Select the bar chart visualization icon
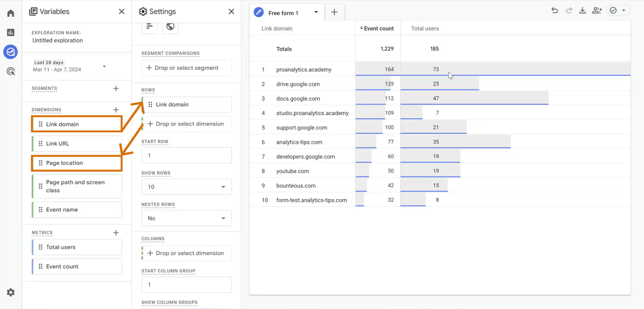This screenshot has height=309, width=644. 150,26
